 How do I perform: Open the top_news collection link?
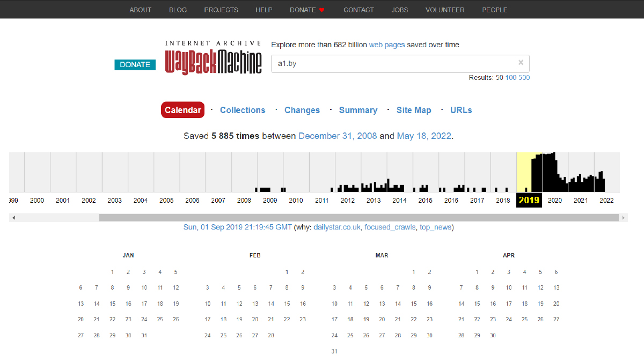point(435,227)
